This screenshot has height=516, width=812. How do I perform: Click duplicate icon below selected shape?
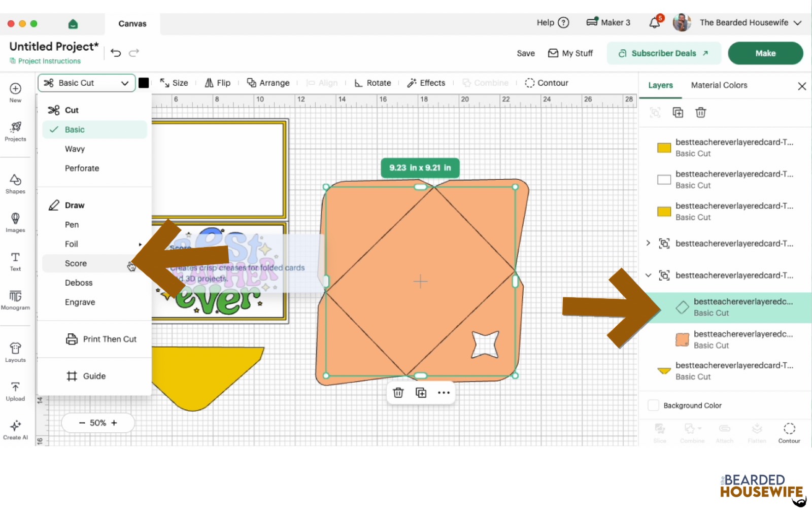(x=421, y=393)
